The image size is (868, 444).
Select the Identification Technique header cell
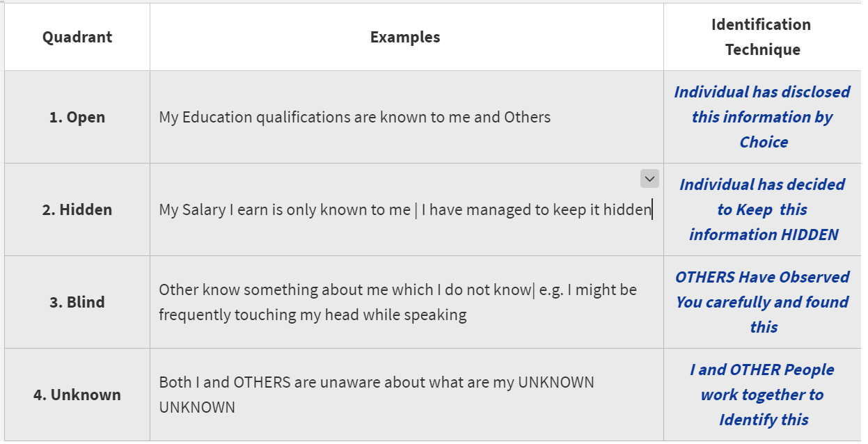click(x=762, y=37)
